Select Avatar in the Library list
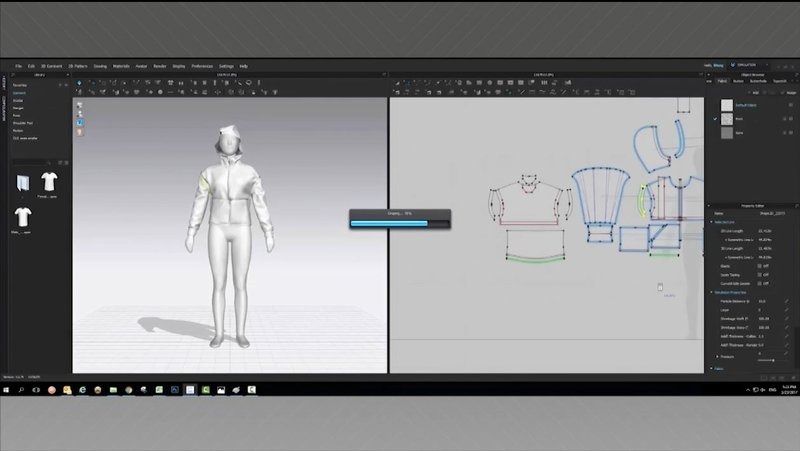This screenshot has width=800, height=451. 18,100
